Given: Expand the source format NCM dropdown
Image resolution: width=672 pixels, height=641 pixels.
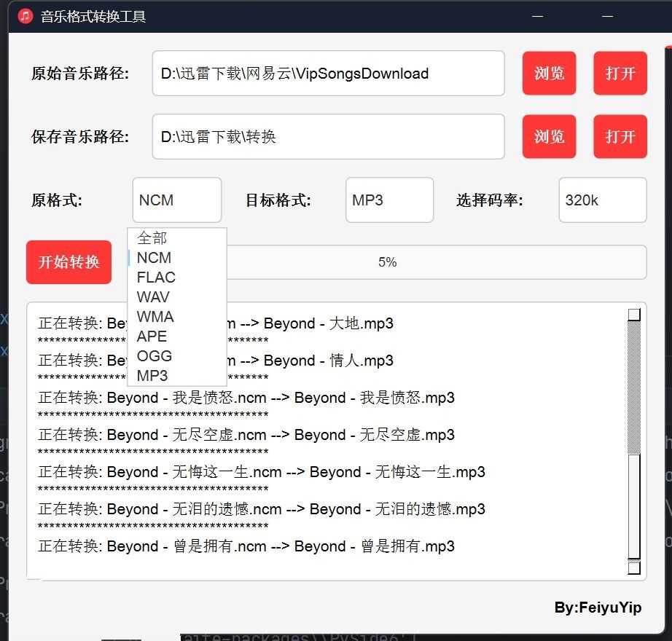Looking at the screenshot, I should [176, 200].
